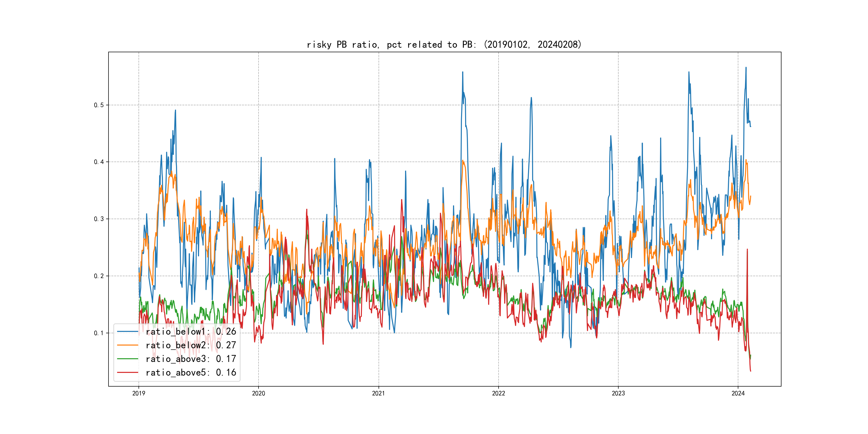Click the 2021 x-axis tick label
Viewport: 868px width, 434px height.
pos(378,393)
